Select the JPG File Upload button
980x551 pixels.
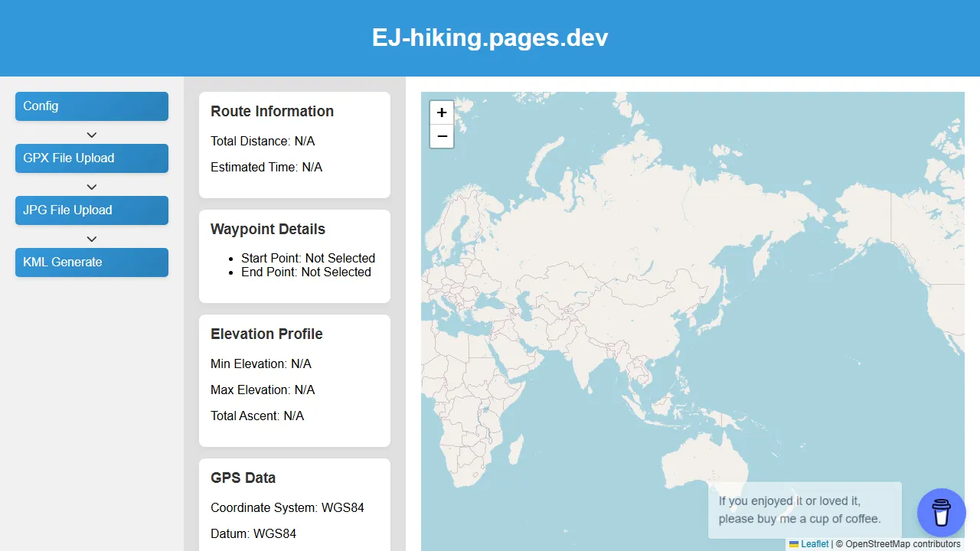[x=91, y=210]
